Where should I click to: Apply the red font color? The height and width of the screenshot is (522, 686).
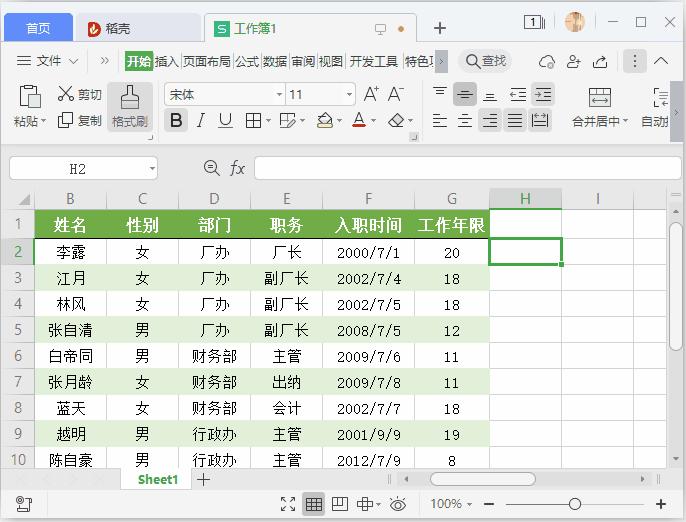point(359,119)
